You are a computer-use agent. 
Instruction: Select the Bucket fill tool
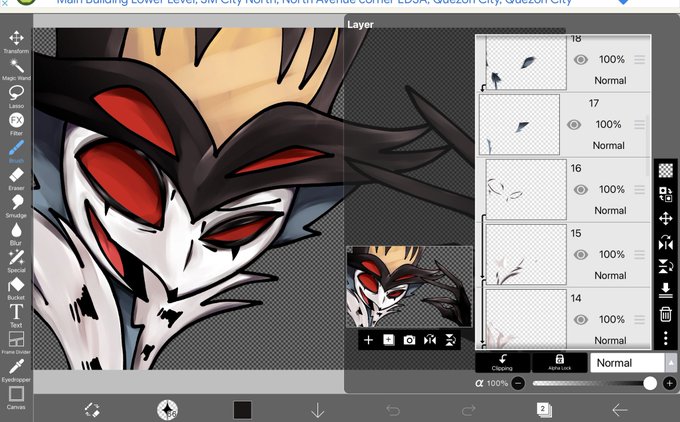(16, 288)
